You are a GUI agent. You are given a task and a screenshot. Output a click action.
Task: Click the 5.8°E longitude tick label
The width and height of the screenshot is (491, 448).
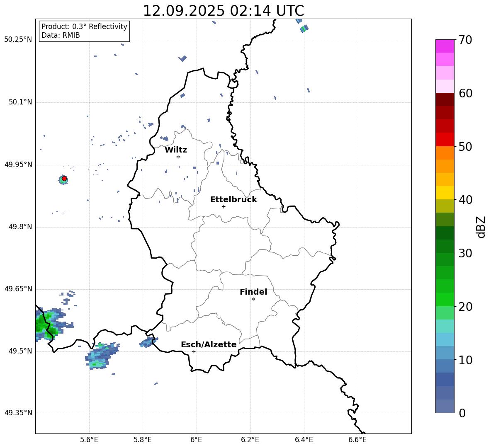click(143, 440)
